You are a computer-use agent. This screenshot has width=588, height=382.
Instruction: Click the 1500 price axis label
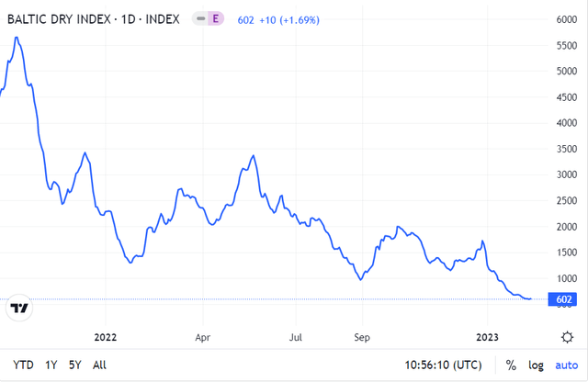click(x=567, y=253)
